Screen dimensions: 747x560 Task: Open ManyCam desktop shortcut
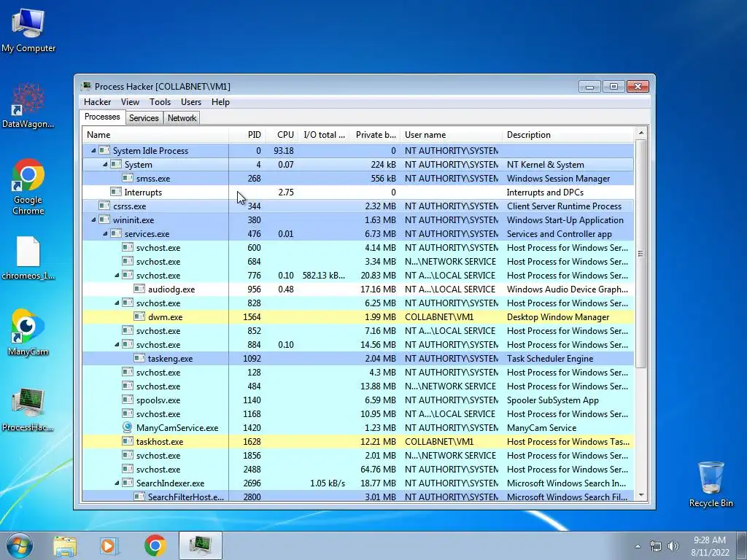point(28,332)
